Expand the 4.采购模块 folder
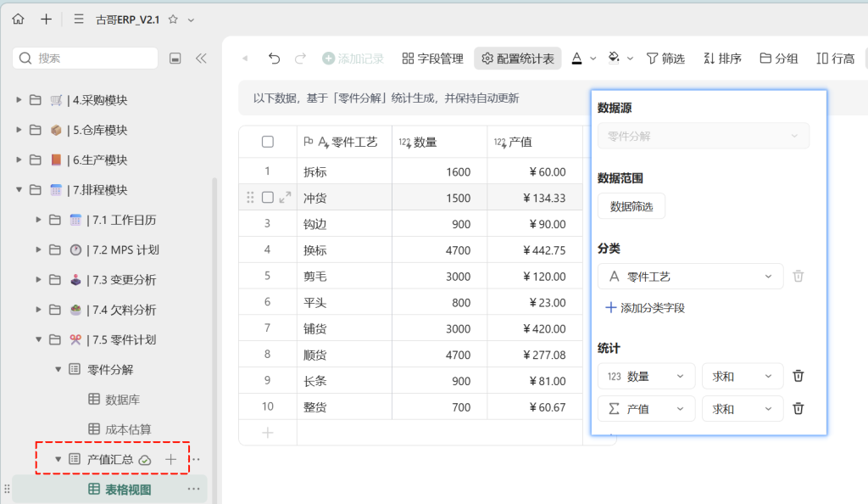Viewport: 868px width, 504px height. click(19, 99)
